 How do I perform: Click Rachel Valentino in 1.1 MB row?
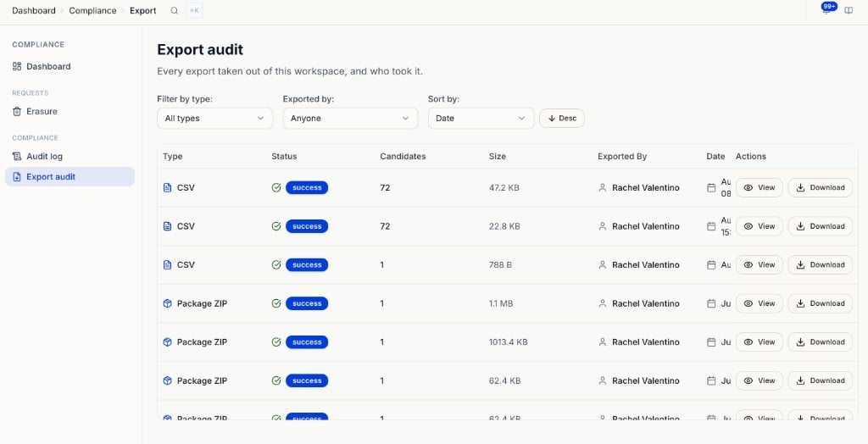645,303
